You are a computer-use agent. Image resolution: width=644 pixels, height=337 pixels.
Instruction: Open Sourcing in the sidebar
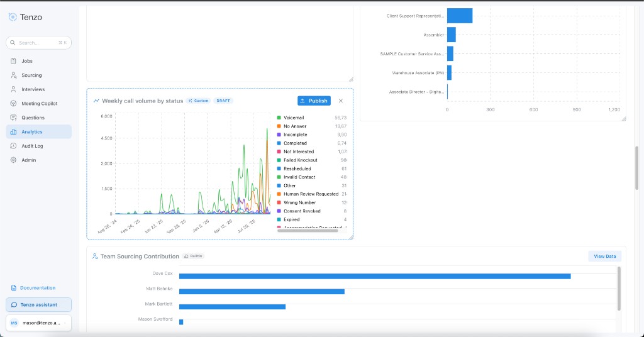[x=38, y=75]
